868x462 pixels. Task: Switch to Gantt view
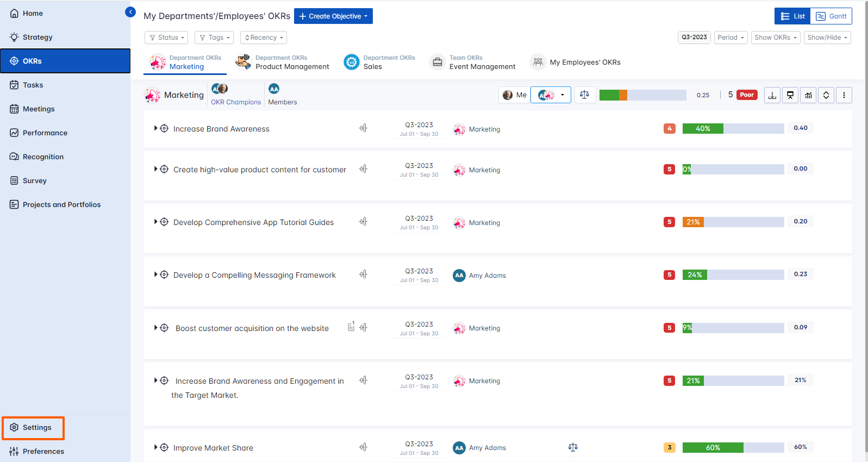pos(831,16)
